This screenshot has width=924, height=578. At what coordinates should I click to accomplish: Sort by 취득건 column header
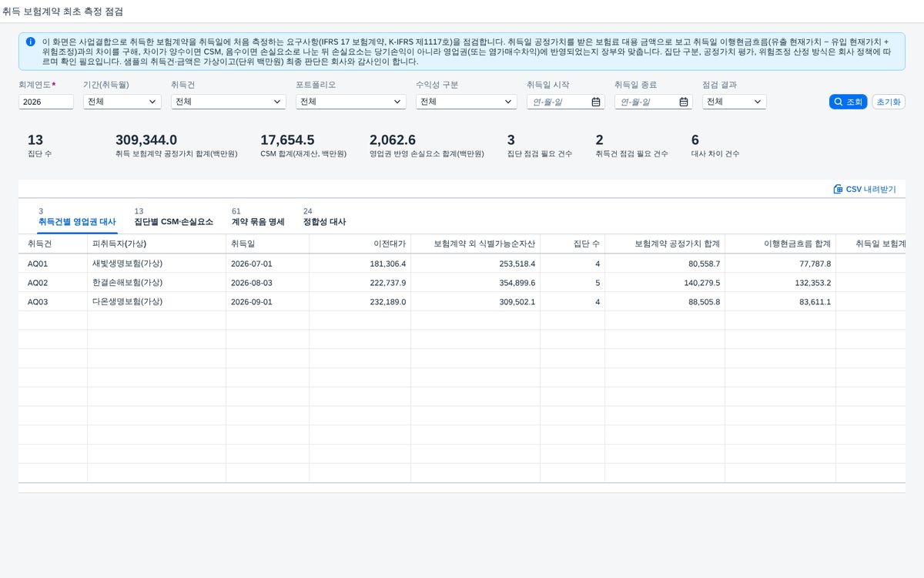pyautogui.click(x=53, y=244)
